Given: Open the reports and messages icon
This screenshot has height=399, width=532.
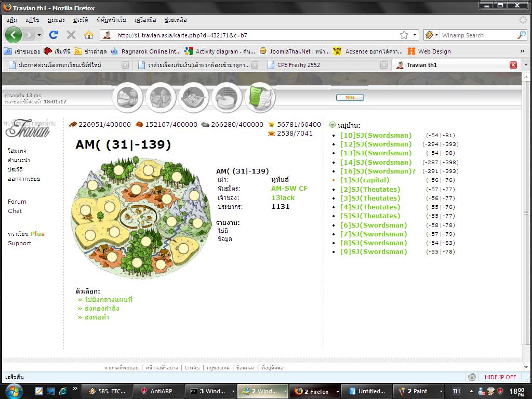Looking at the screenshot, I should tap(260, 97).
